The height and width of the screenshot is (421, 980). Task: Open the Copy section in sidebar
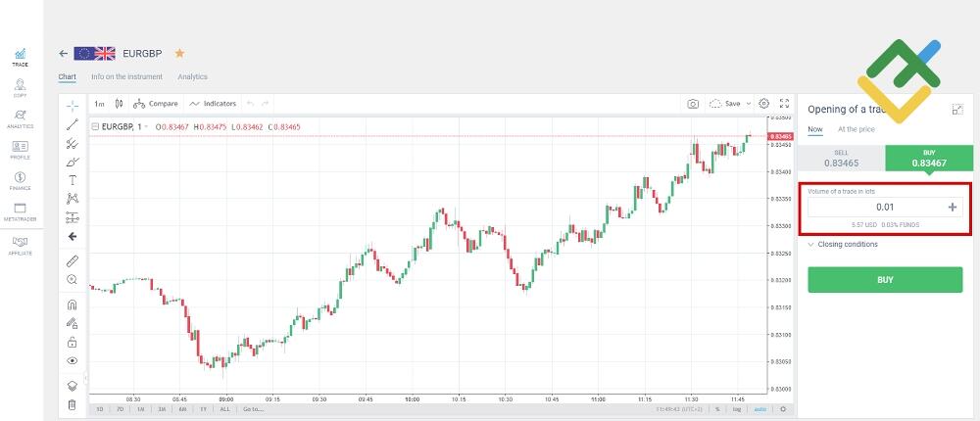coord(20,87)
